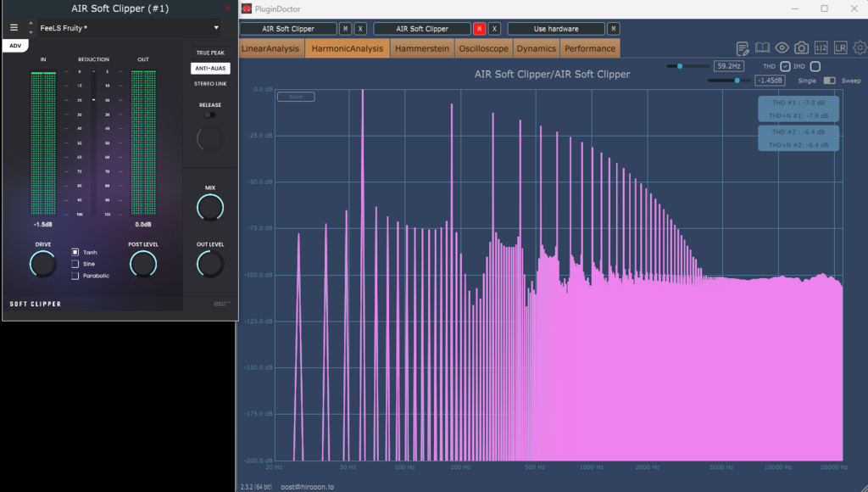868x492 pixels.
Task: Enable the IMD checkbox
Action: [x=815, y=66]
